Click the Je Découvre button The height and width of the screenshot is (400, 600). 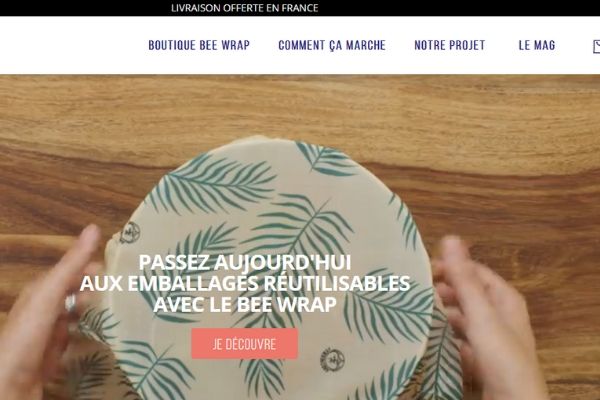point(245,344)
